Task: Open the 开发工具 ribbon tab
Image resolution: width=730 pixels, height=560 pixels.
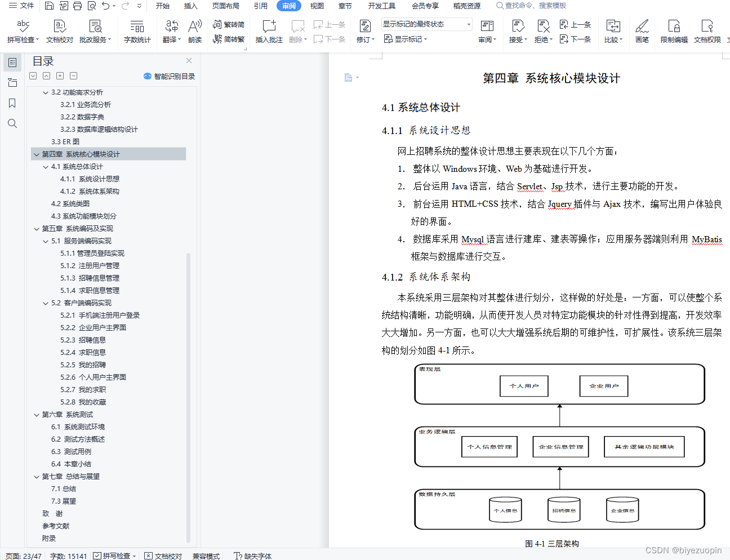Action: tap(382, 6)
